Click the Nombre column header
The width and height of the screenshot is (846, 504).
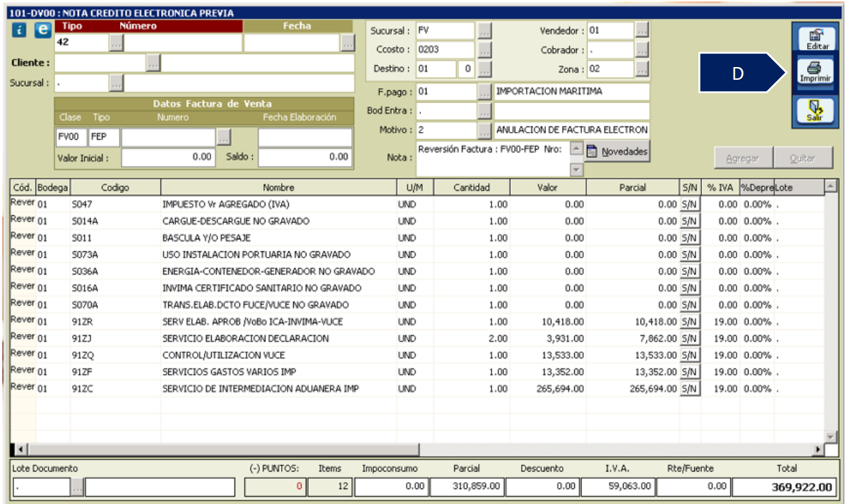(278, 188)
